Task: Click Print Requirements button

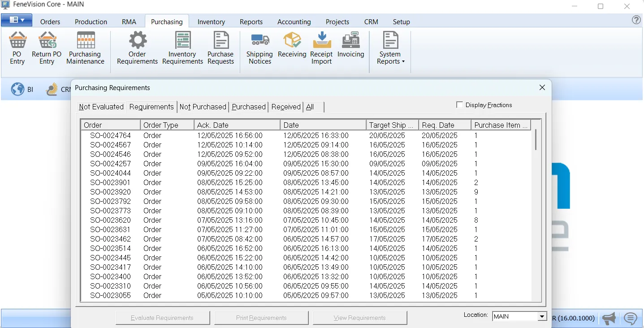Action: click(261, 318)
